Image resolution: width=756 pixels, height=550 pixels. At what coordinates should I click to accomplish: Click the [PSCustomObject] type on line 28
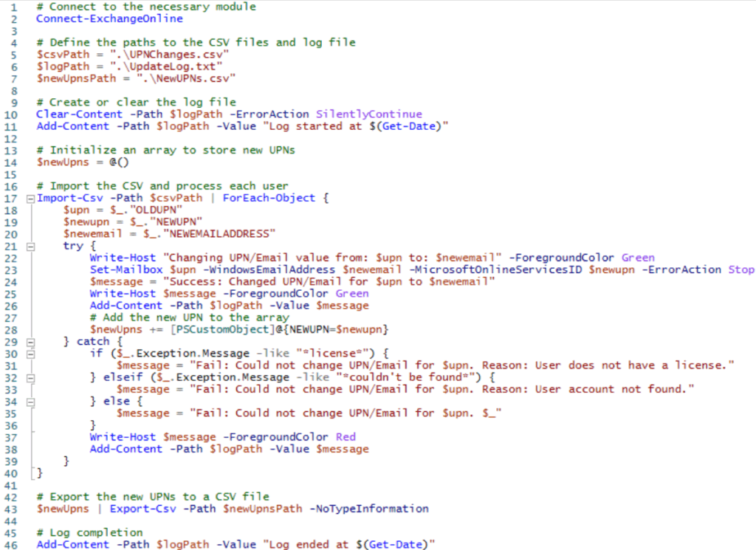click(x=222, y=330)
